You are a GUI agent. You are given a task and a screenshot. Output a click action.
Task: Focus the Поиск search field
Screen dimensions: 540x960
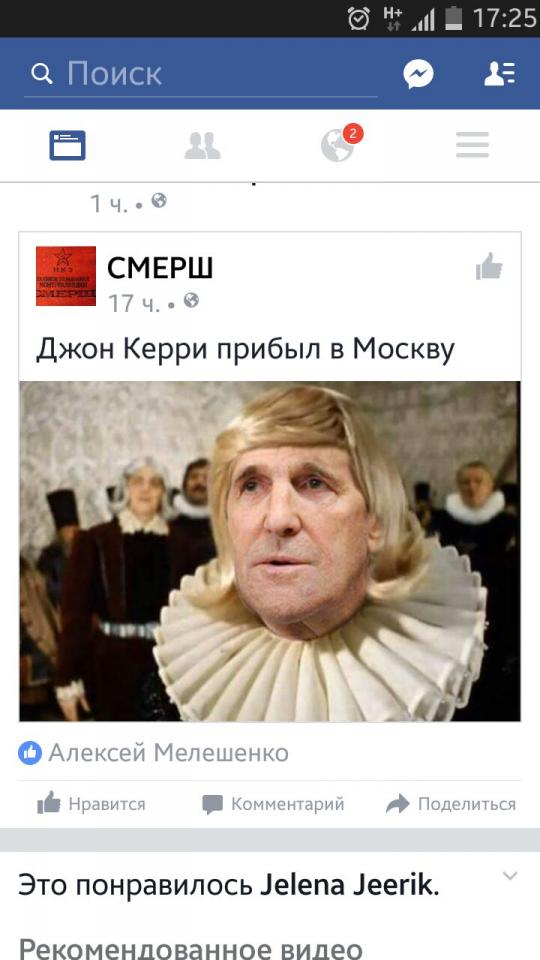[x=201, y=74]
